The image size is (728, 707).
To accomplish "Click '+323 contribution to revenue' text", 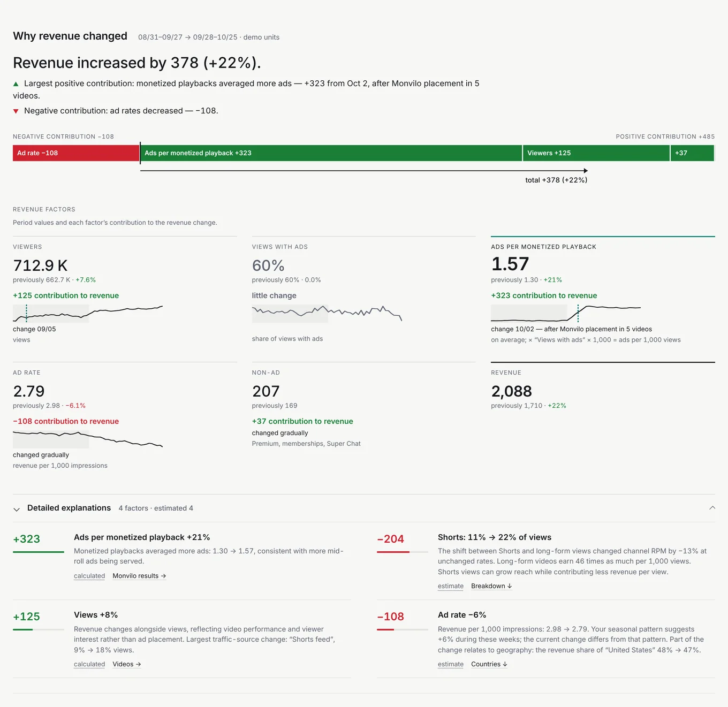I will tap(544, 295).
